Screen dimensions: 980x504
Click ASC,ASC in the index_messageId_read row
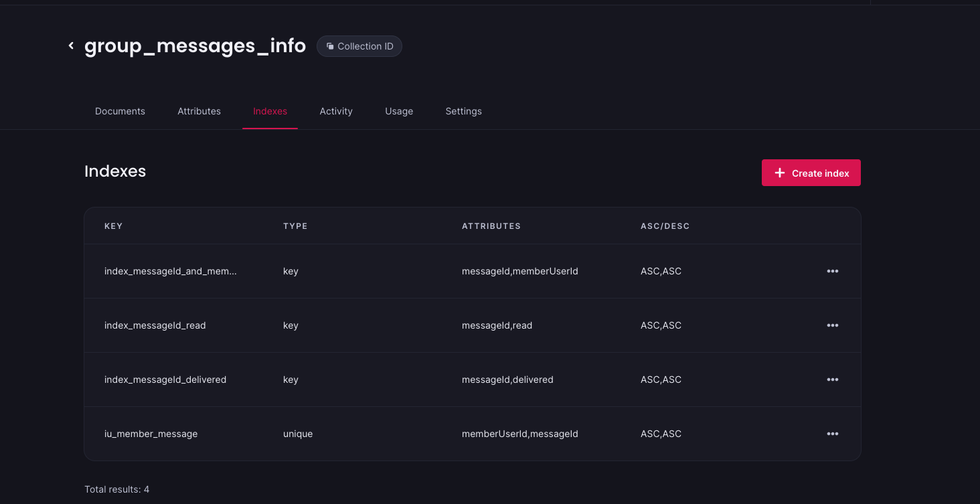coord(661,325)
